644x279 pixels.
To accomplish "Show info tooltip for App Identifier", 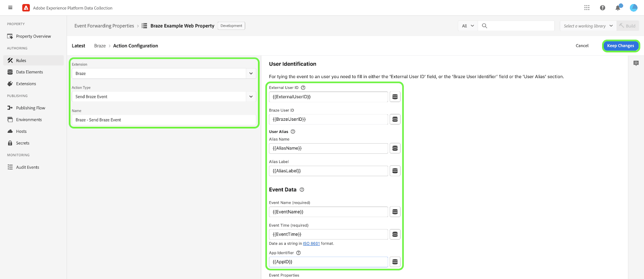I will tap(298, 253).
